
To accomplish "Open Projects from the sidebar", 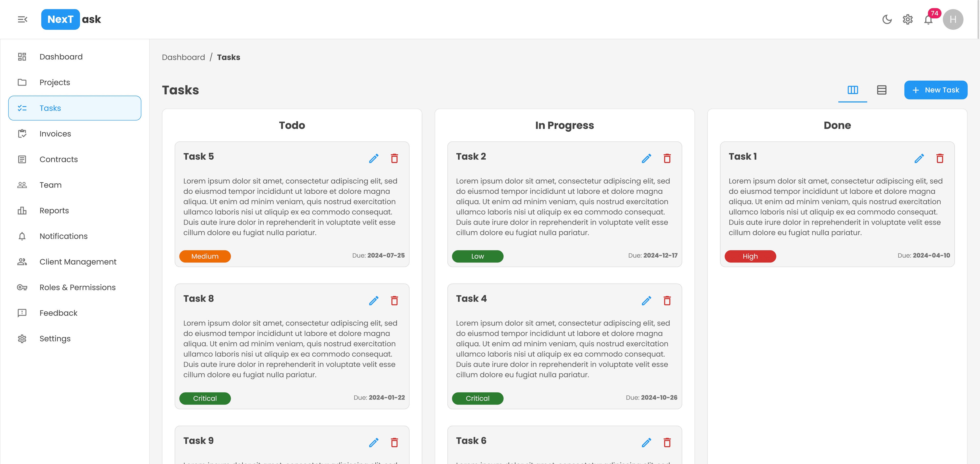I will pyautogui.click(x=54, y=82).
